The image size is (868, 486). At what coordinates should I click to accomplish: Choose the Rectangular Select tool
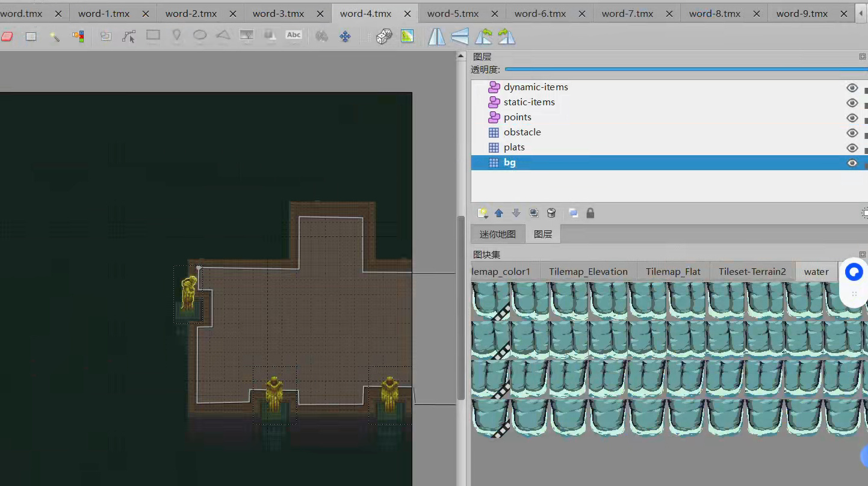coord(31,37)
